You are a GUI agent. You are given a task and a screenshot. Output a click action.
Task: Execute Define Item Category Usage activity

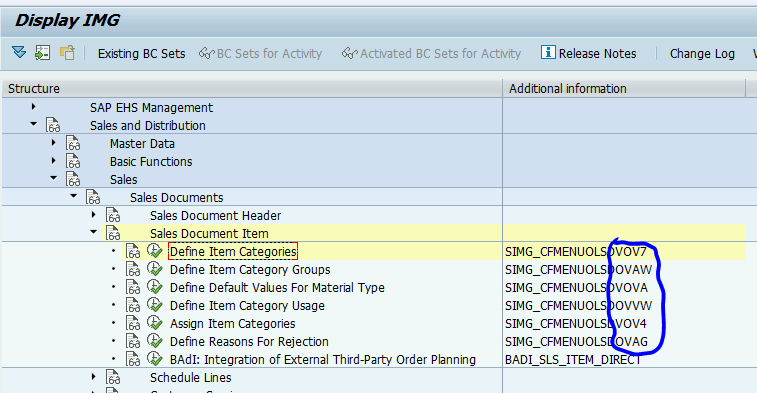click(154, 305)
